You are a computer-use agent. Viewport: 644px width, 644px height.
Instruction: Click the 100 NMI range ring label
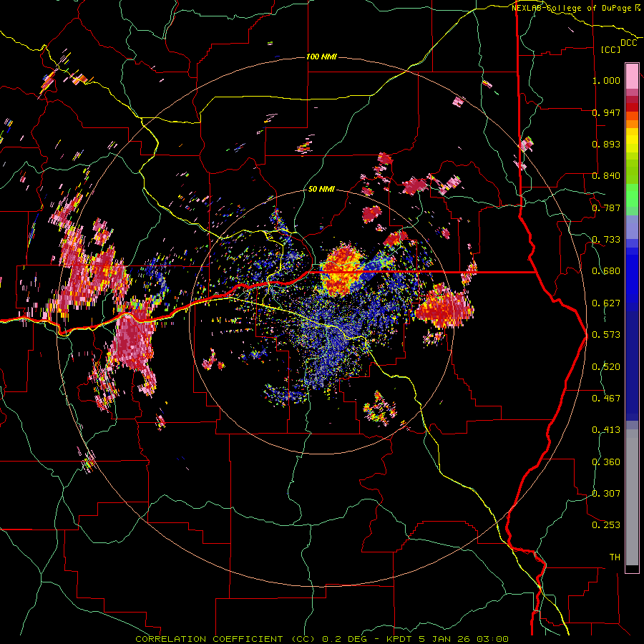tap(321, 57)
